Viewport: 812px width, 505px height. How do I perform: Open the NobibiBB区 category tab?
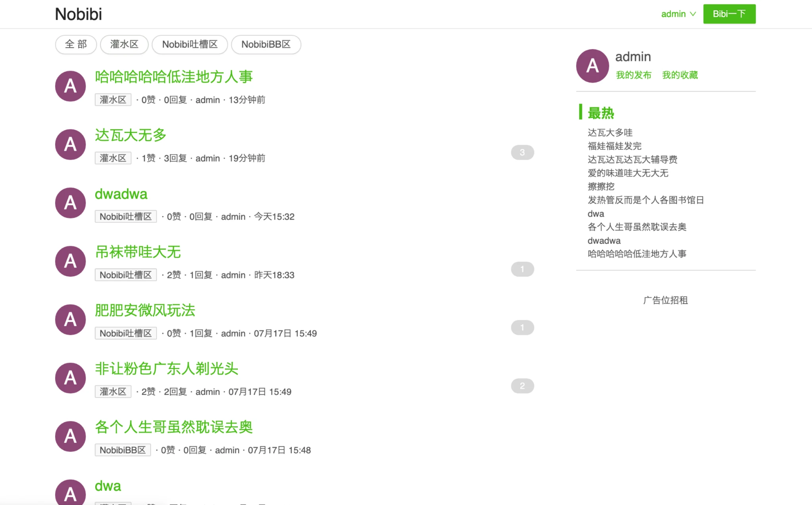(x=266, y=44)
